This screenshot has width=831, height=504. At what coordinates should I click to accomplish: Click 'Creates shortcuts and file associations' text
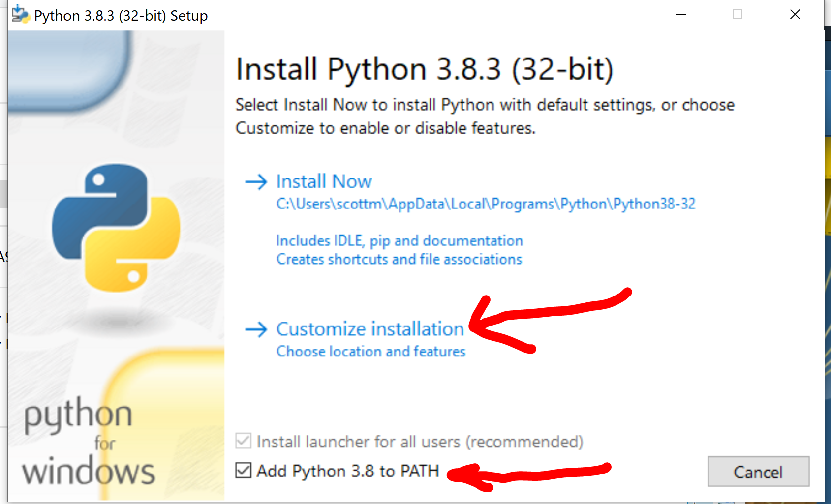point(399,259)
